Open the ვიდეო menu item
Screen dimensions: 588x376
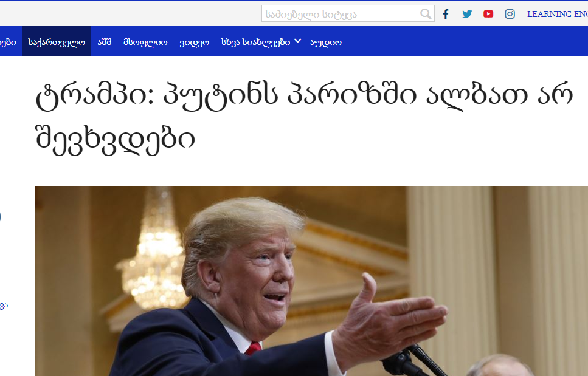tap(194, 43)
